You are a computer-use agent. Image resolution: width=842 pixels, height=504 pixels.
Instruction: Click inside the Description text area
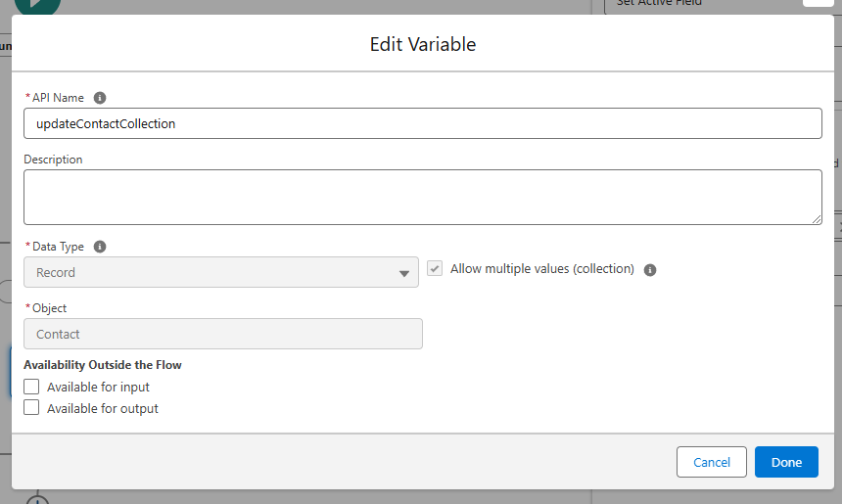click(x=422, y=197)
